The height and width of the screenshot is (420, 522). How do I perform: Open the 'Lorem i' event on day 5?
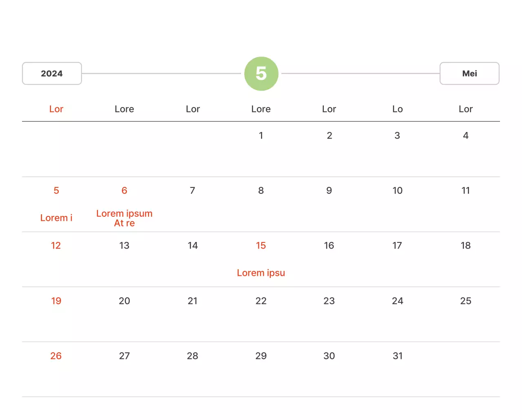[x=56, y=218]
